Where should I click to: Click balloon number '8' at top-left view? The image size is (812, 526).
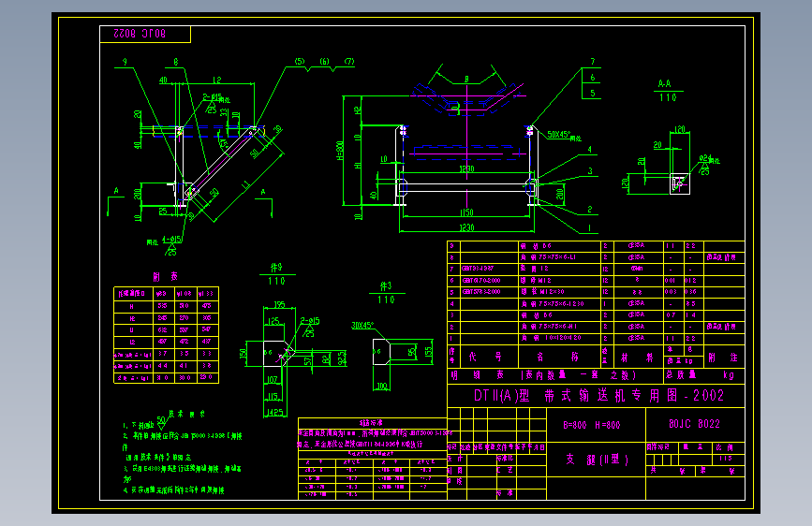(176, 62)
